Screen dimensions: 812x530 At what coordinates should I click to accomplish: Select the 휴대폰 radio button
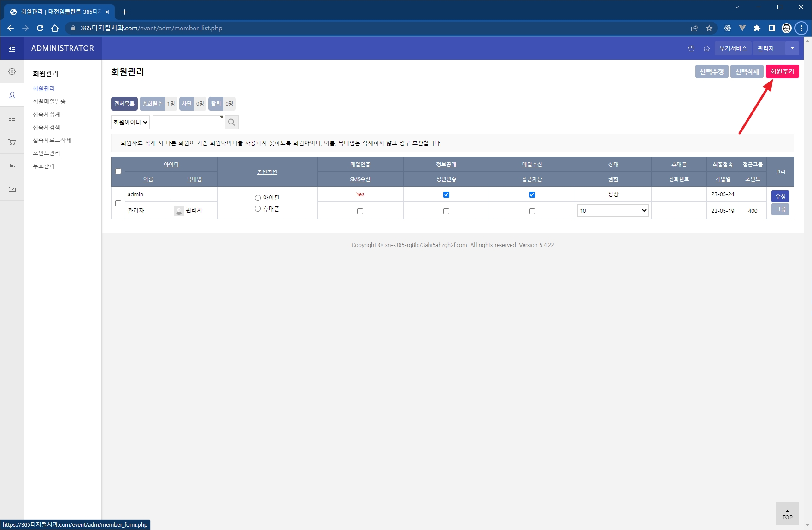click(258, 209)
